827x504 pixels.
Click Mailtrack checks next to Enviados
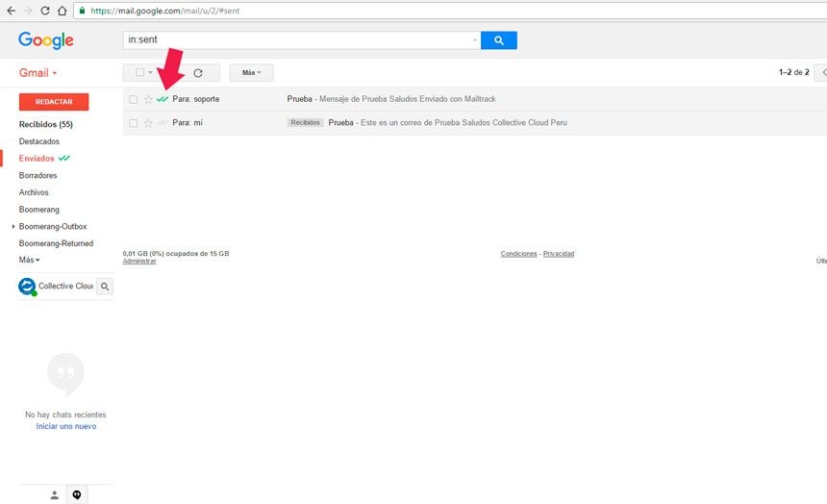[64, 159]
